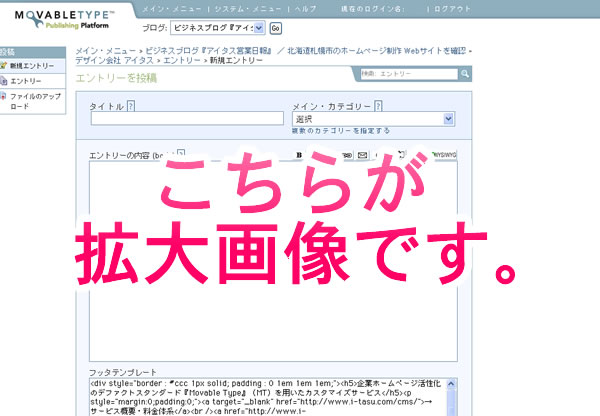Expand the メイン・カテゴリー 選択 dropdown
Viewport: 600px width, 416px height.
pos(449,119)
